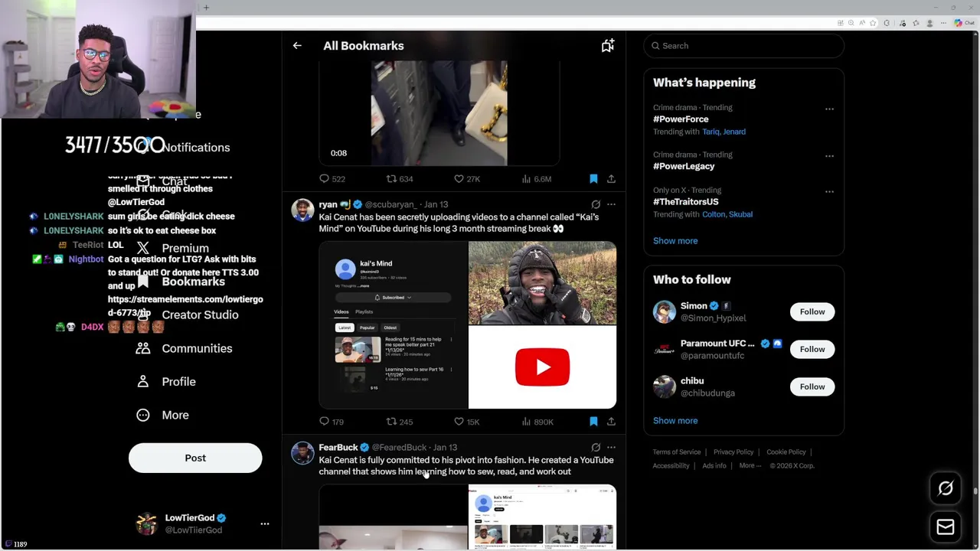Remove bookmark from the 27K likes tweet
The height and width of the screenshot is (551, 980).
(593, 179)
